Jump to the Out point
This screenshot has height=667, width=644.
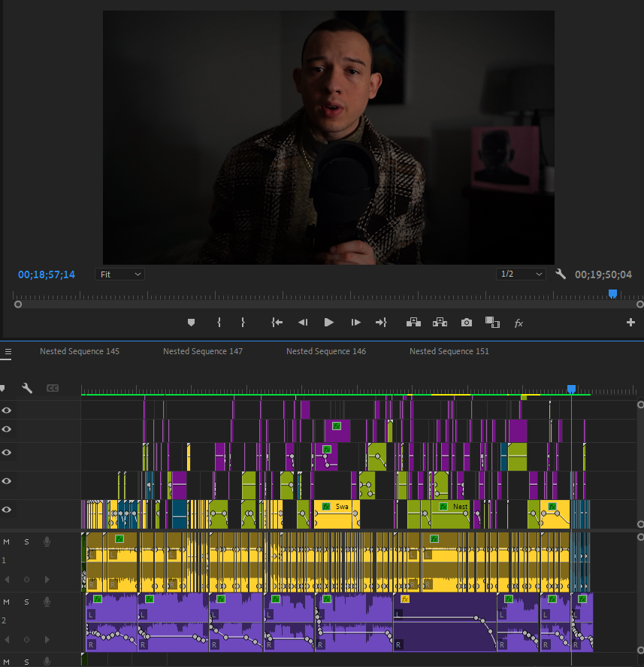(x=381, y=323)
